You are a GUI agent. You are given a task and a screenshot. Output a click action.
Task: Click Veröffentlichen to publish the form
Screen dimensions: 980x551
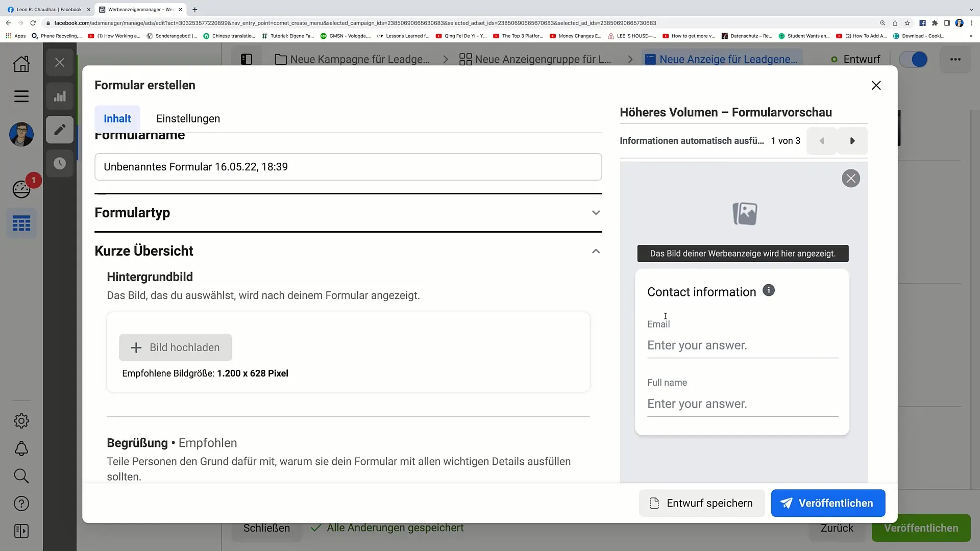point(828,503)
